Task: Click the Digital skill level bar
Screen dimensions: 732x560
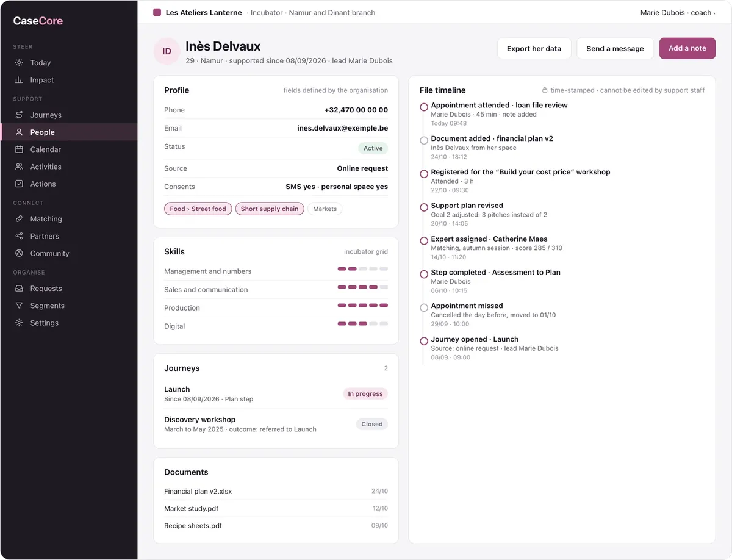Action: coord(363,324)
